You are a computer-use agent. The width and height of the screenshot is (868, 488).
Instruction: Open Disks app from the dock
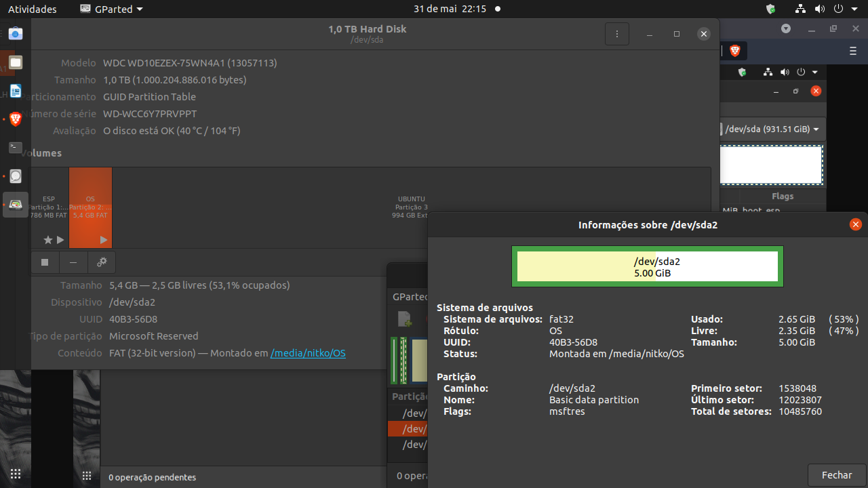(x=15, y=176)
